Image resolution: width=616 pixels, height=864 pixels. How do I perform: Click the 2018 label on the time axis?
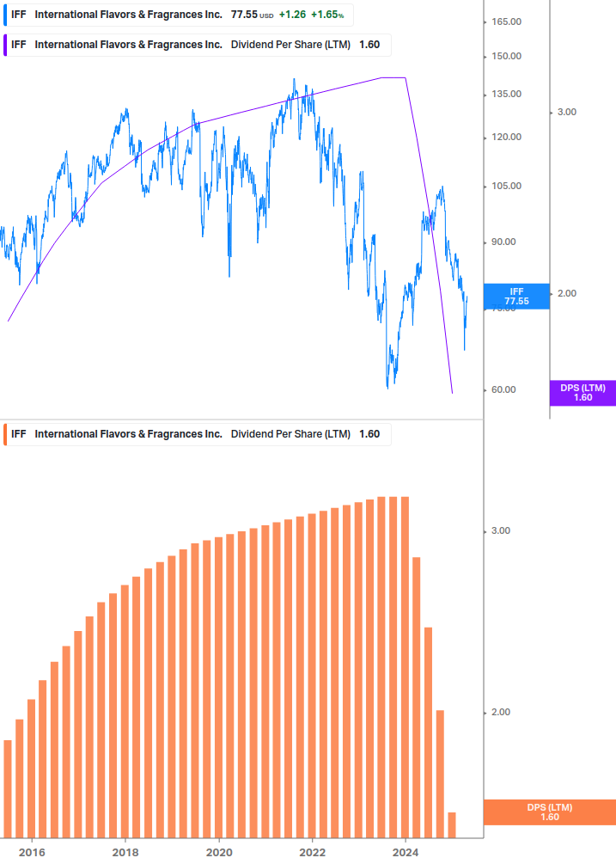tap(125, 853)
